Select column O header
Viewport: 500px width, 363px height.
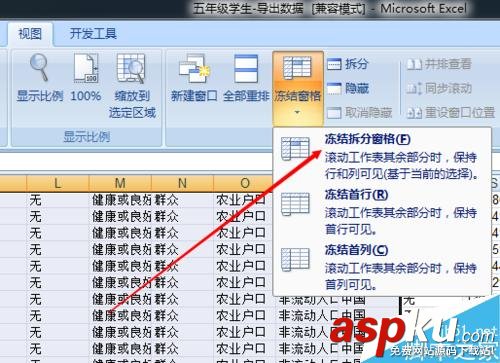point(245,183)
